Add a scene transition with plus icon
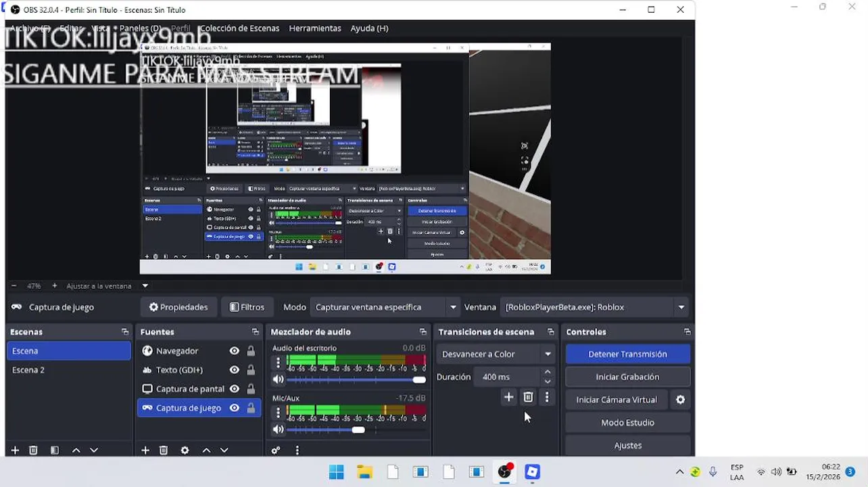The image size is (868, 487). coord(509,397)
